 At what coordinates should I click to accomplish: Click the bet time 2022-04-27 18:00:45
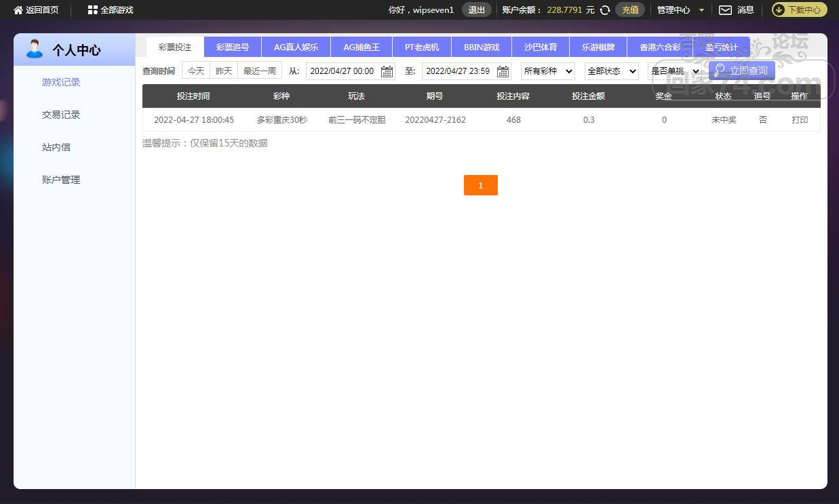click(194, 120)
